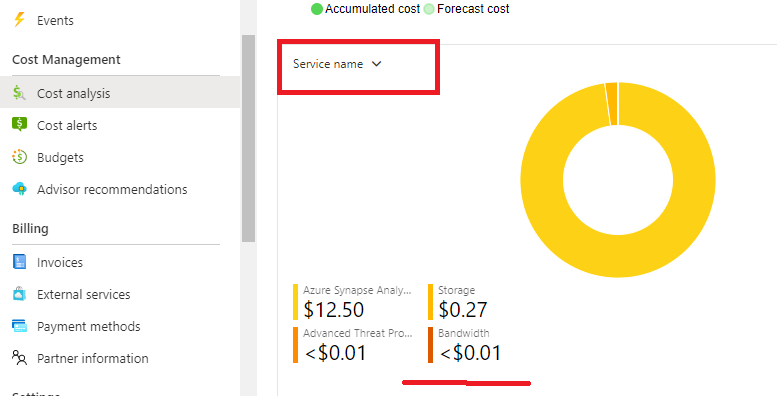The image size is (777, 396).
Task: Click the sidebar vertical scrollbar thumb
Action: [x=248, y=138]
